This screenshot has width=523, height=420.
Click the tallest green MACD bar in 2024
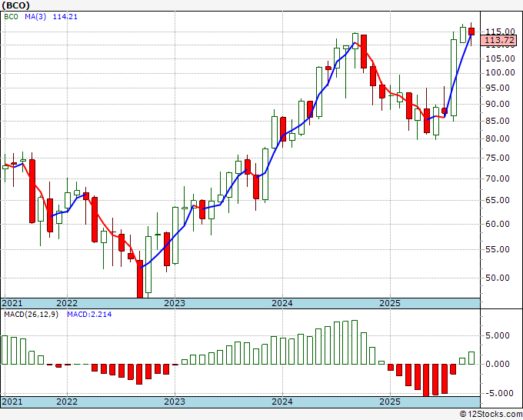355,342
